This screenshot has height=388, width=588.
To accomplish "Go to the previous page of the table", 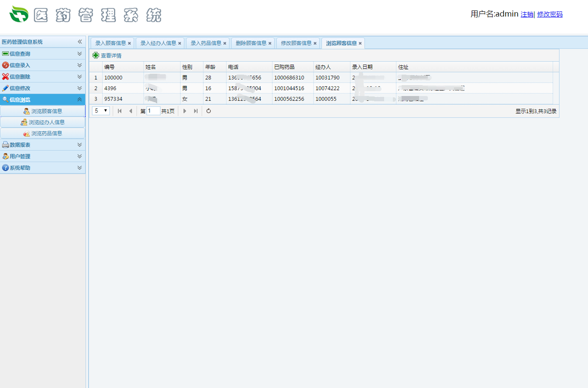I will [130, 111].
